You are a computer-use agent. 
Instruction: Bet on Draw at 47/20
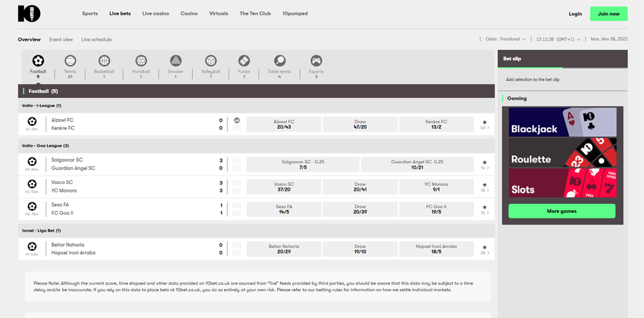pyautogui.click(x=360, y=124)
